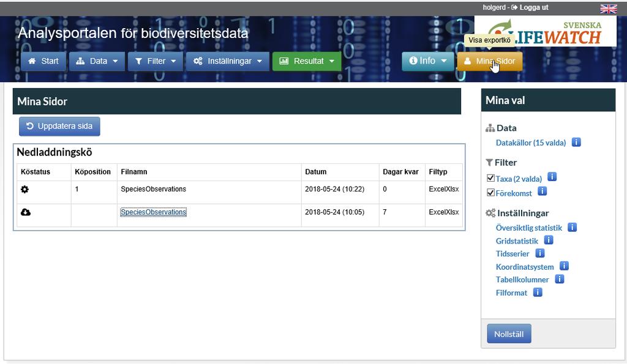Click the cloud download icon in the second row
627x364 pixels.
[x=26, y=212]
